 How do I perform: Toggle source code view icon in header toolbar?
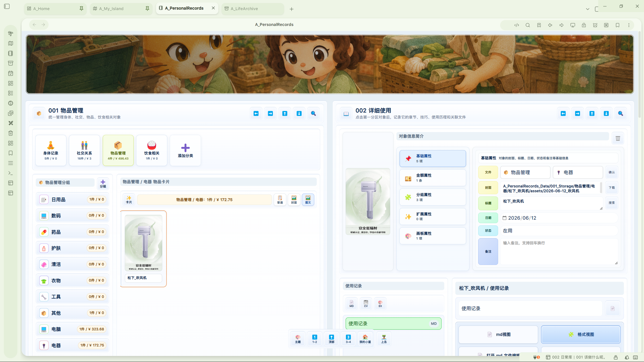point(516,25)
